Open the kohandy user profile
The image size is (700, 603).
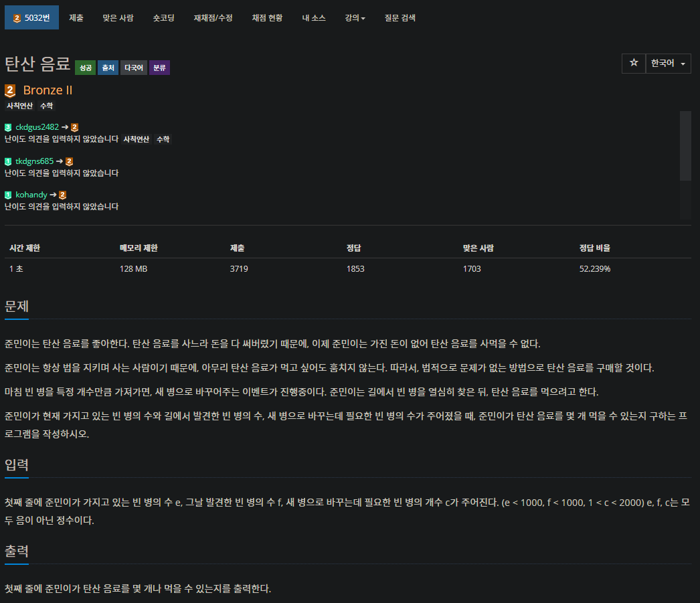click(31, 195)
